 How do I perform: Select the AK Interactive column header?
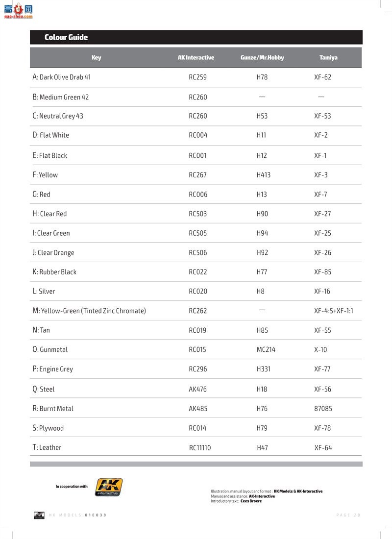click(x=196, y=58)
